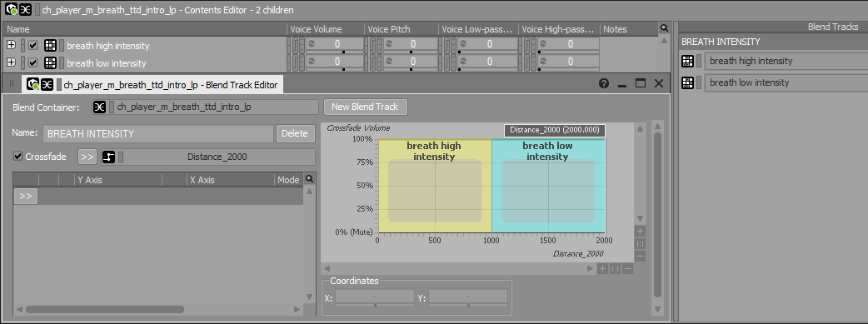Click blend container icon beside Blend Container field
This screenshot has width=868, height=324.
pyautogui.click(x=99, y=107)
